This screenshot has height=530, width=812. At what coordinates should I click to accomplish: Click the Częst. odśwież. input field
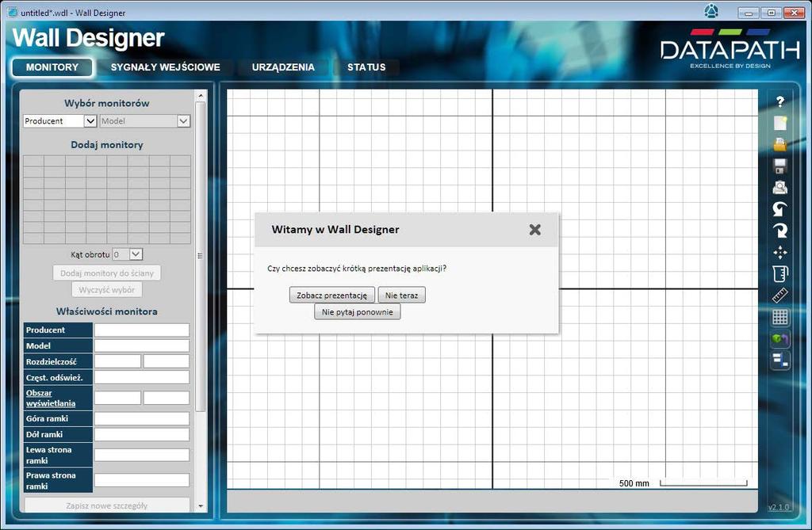142,377
